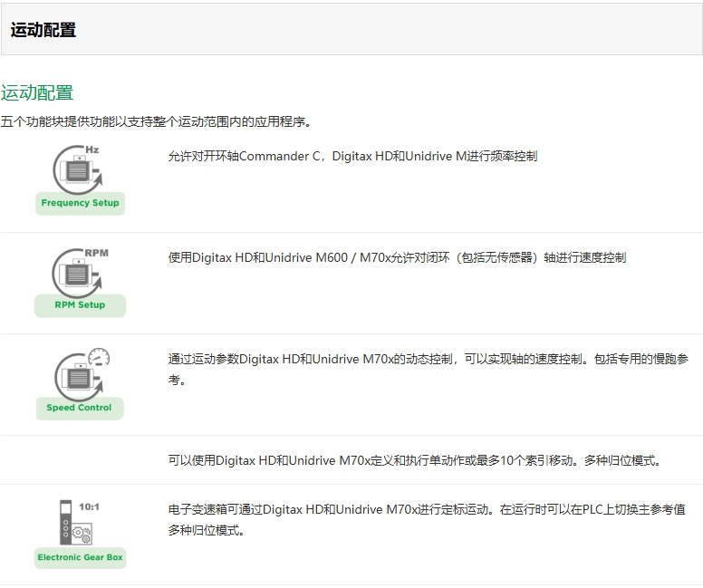Click the 10个索引移动 description text
The height and width of the screenshot is (588, 703).
[x=415, y=460]
